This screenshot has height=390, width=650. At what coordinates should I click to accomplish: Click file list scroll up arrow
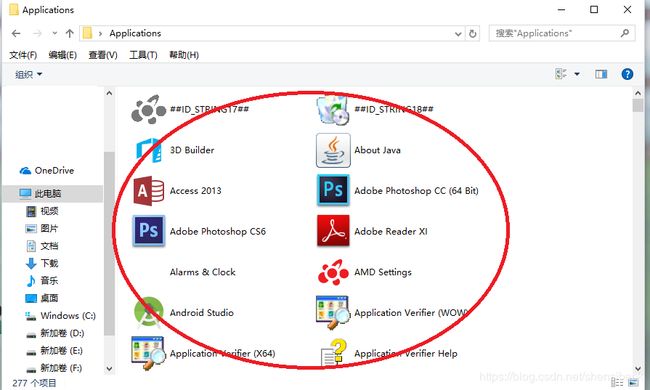pos(638,93)
